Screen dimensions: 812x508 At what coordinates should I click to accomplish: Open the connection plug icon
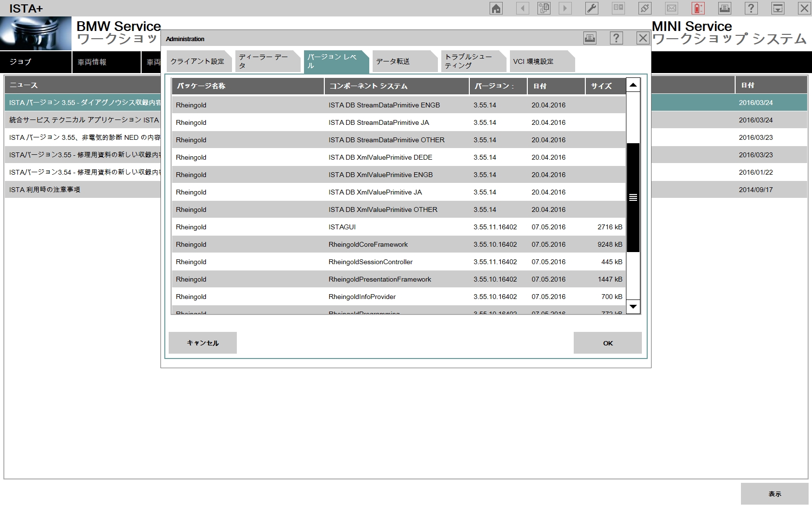click(x=645, y=8)
